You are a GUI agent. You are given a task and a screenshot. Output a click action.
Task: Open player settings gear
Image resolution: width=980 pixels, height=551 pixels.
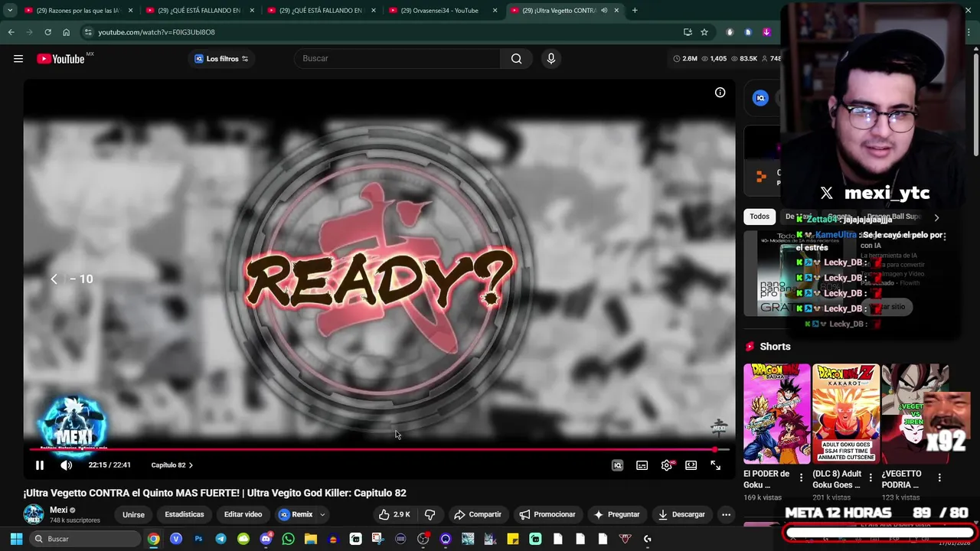click(x=667, y=465)
